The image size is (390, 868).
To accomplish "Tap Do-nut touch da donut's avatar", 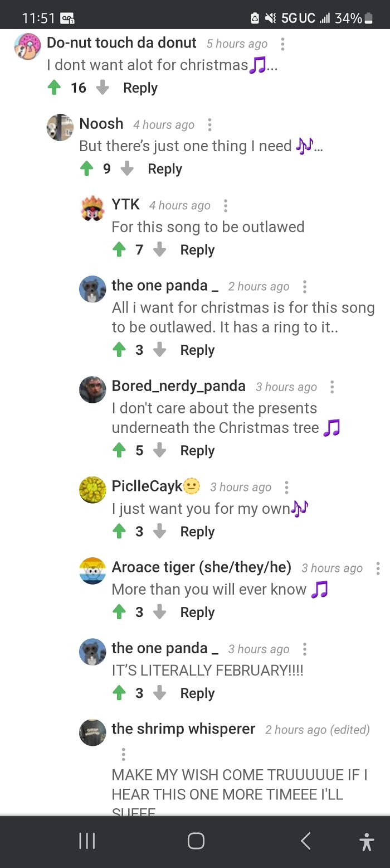I will tap(28, 46).
